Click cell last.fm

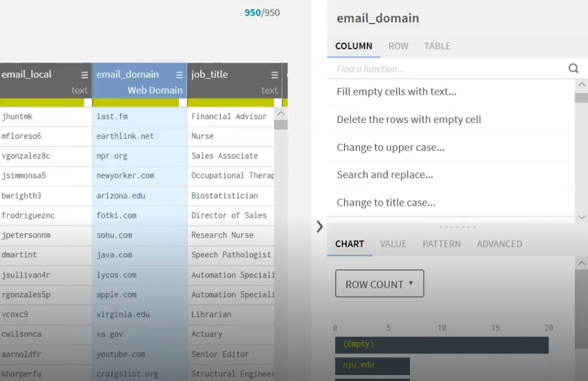point(140,117)
